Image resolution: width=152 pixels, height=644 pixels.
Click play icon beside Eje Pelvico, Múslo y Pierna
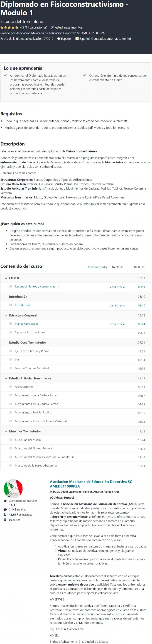point(11,351)
